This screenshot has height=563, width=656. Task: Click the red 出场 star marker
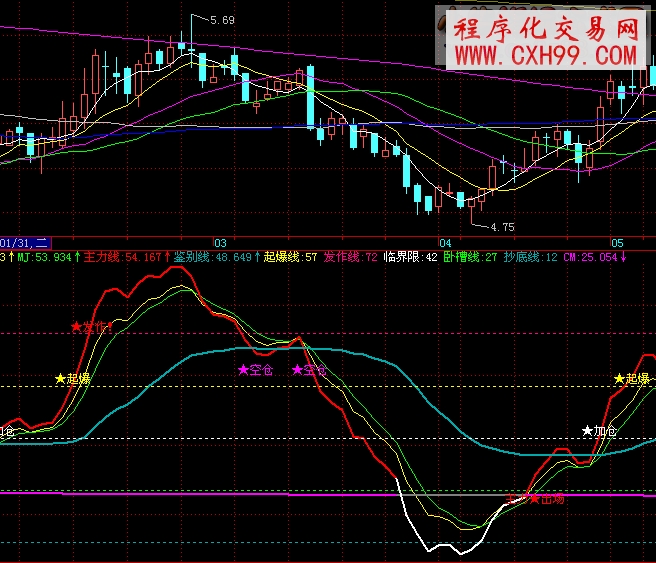pos(547,497)
